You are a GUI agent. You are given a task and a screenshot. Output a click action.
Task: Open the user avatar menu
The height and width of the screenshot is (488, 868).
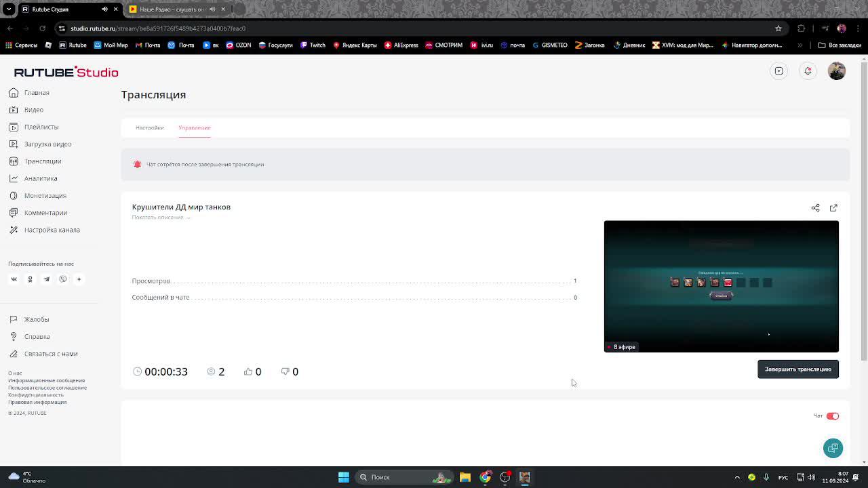coord(837,71)
